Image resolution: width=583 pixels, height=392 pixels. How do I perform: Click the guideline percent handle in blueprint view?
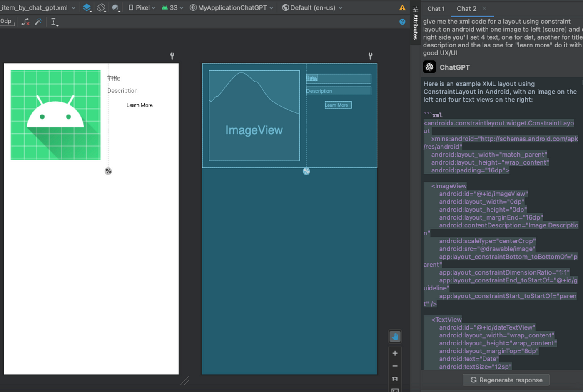(x=306, y=171)
